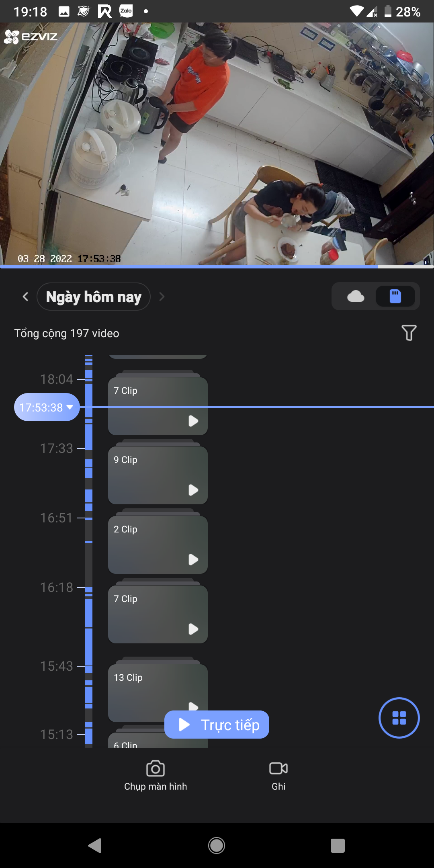The height and width of the screenshot is (868, 434).
Task: Play the 9 Clip group
Action: coord(193,490)
